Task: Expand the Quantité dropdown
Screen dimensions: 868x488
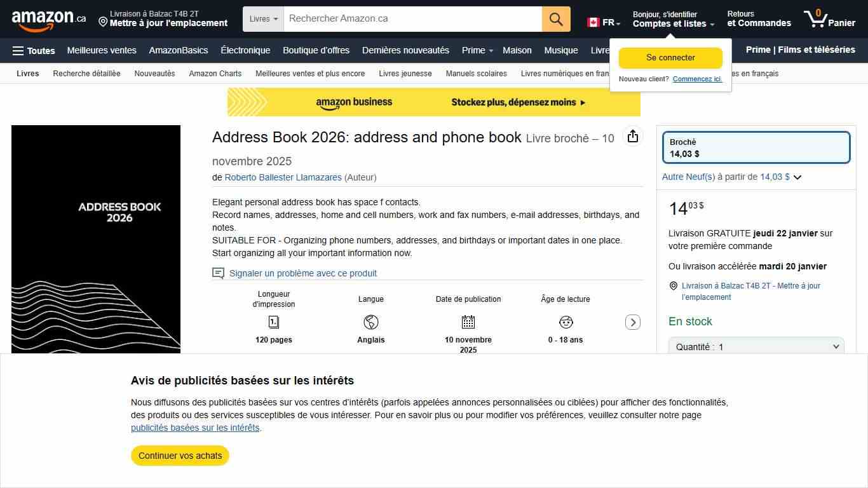Action: click(x=756, y=347)
